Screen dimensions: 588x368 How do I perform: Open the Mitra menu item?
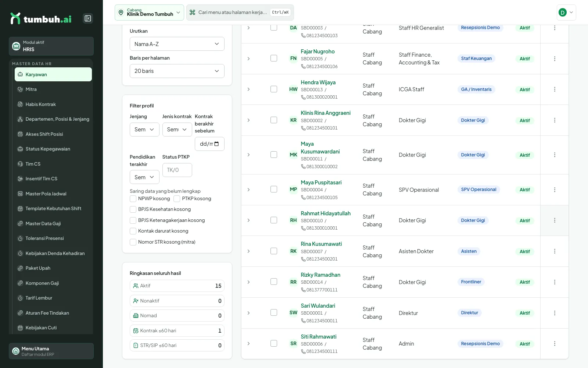click(53, 89)
